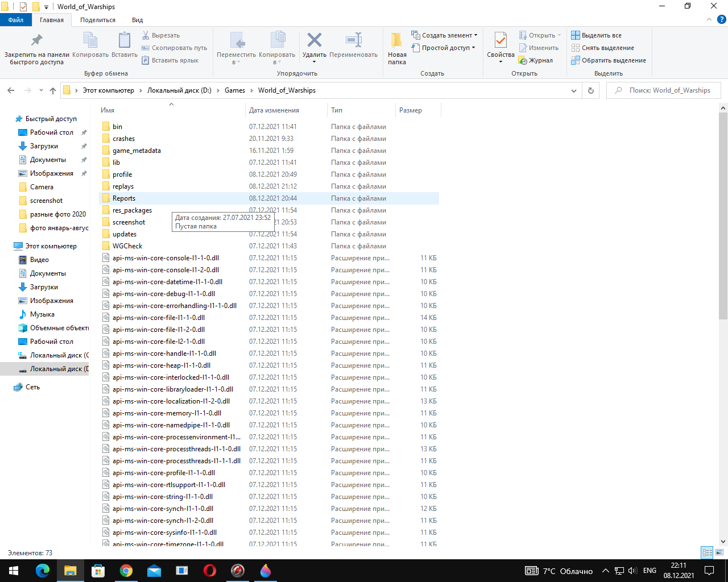Image resolution: width=728 pixels, height=582 pixels.
Task: Open the ENG language indicator
Action: (650, 571)
